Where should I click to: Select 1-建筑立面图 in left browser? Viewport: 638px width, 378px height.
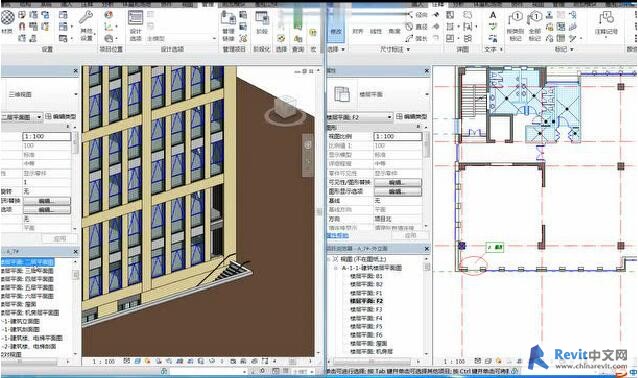[21, 321]
